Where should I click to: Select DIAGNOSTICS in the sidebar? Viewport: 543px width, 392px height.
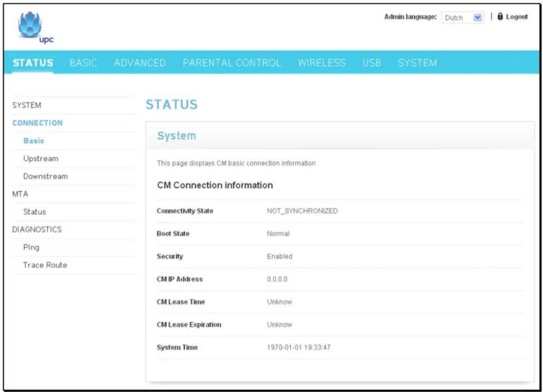click(x=37, y=229)
